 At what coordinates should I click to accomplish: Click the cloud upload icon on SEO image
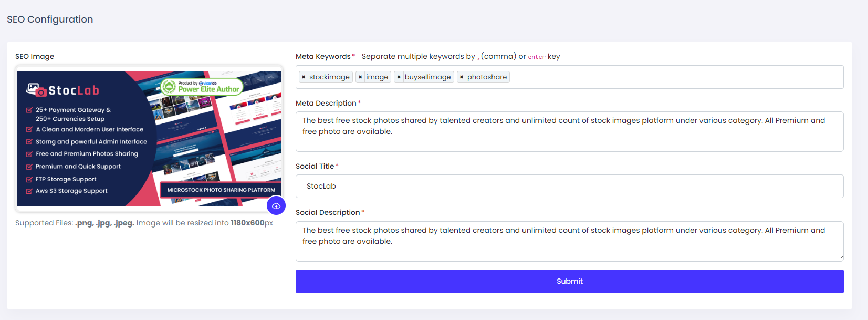point(276,205)
